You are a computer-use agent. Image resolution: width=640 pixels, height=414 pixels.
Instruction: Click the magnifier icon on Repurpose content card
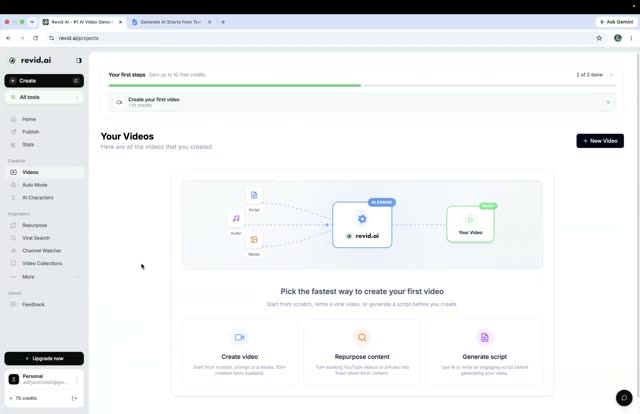coord(362,337)
